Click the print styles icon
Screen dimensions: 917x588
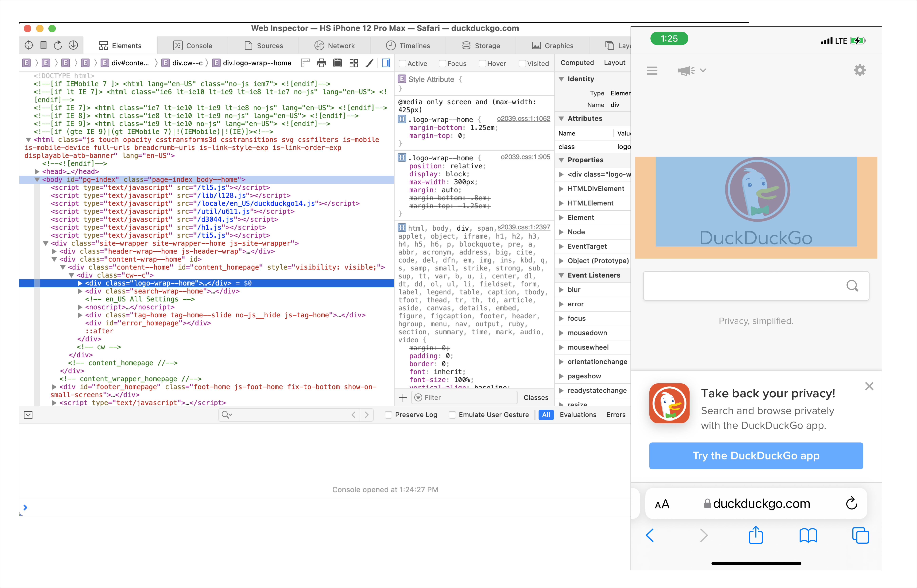[322, 63]
